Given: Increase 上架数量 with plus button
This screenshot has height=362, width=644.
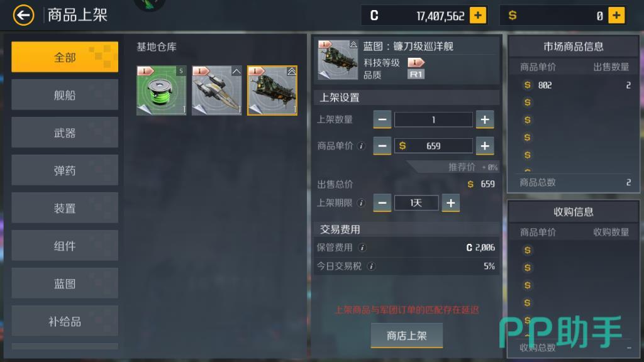Looking at the screenshot, I should coord(485,120).
